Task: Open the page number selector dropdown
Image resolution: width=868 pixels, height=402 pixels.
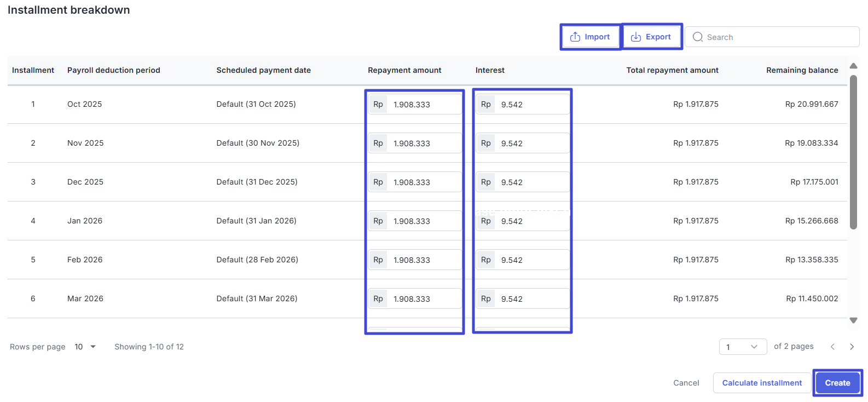Action: [743, 347]
